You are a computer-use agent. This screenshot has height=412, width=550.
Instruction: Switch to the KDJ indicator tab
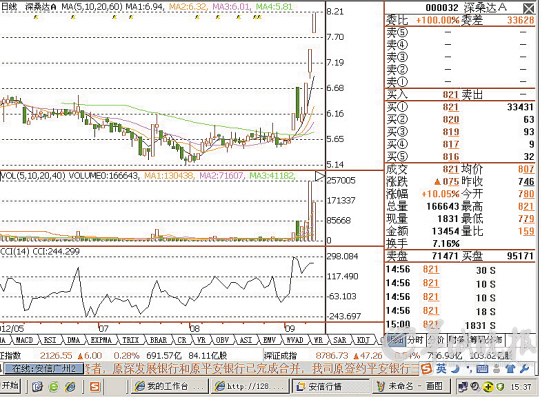[363, 340]
